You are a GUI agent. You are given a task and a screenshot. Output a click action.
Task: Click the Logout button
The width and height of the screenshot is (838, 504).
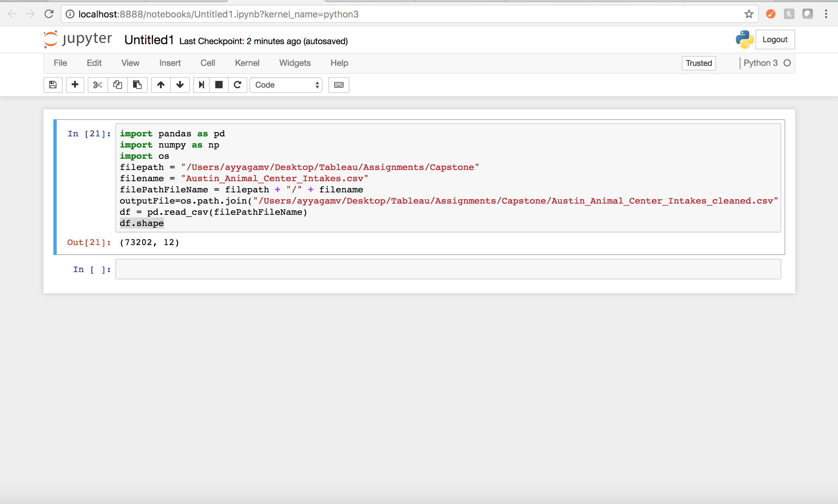[x=775, y=40]
